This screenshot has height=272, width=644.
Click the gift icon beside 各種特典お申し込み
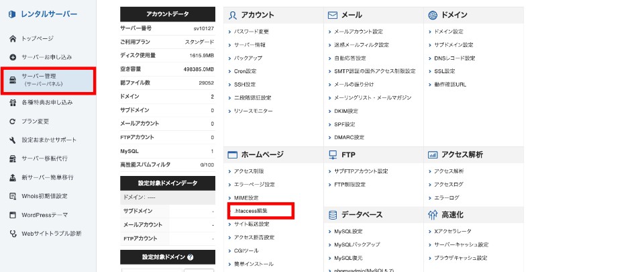click(13, 102)
